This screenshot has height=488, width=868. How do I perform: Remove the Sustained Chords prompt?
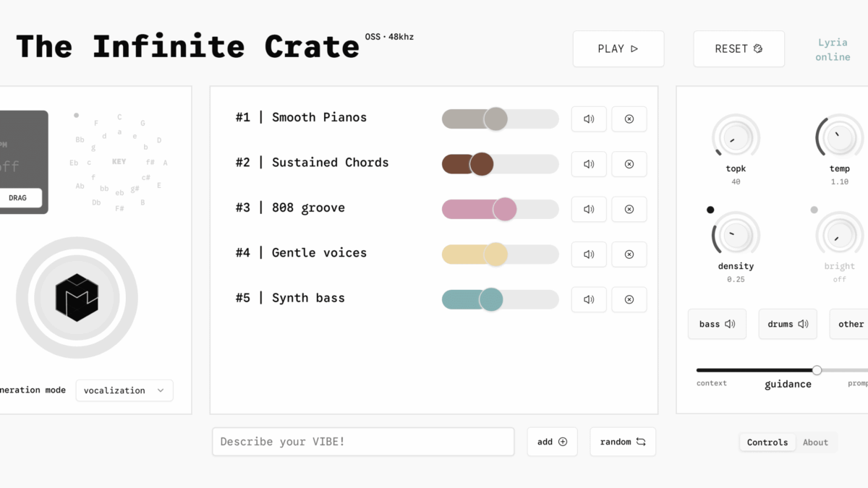pos(629,164)
